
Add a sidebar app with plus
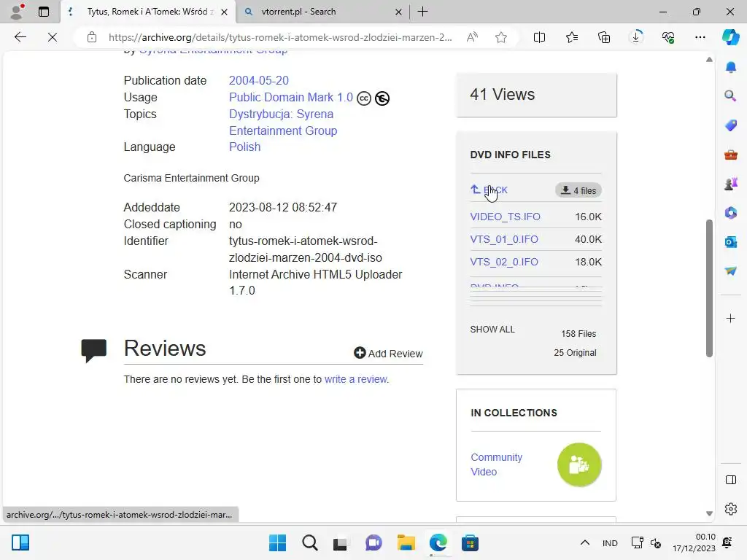[x=731, y=318]
